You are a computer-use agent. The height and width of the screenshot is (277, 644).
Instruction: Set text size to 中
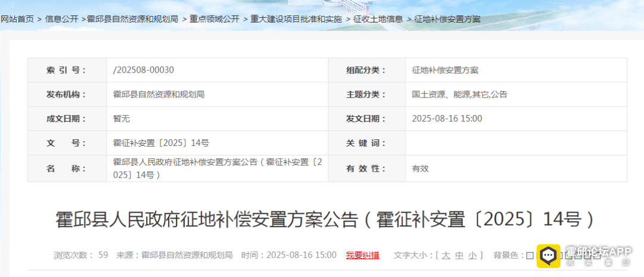[x=459, y=255]
